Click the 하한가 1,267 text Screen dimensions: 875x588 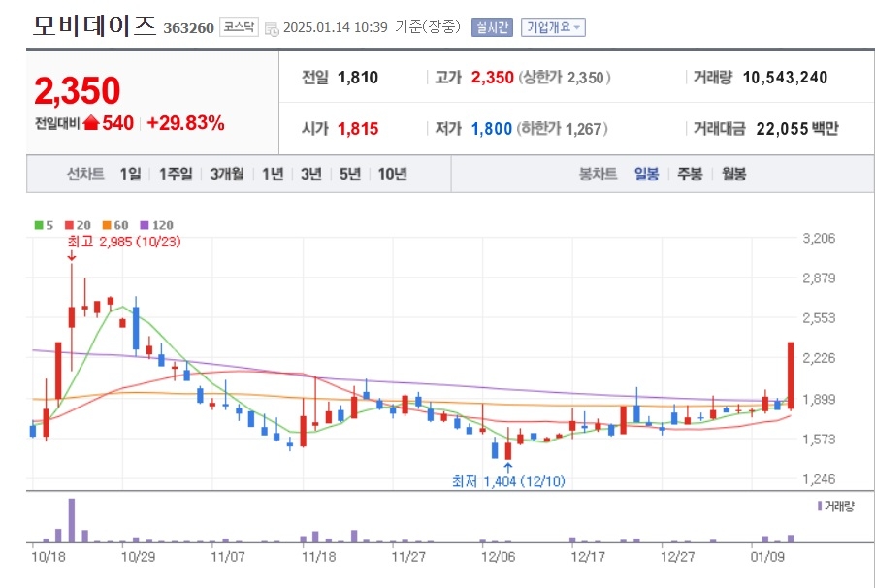[562, 129]
